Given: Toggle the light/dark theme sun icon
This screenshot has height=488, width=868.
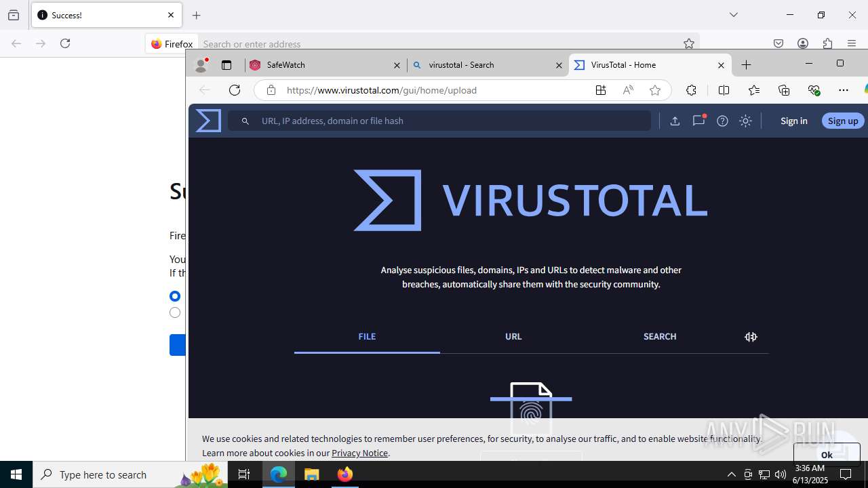Looking at the screenshot, I should 745,121.
